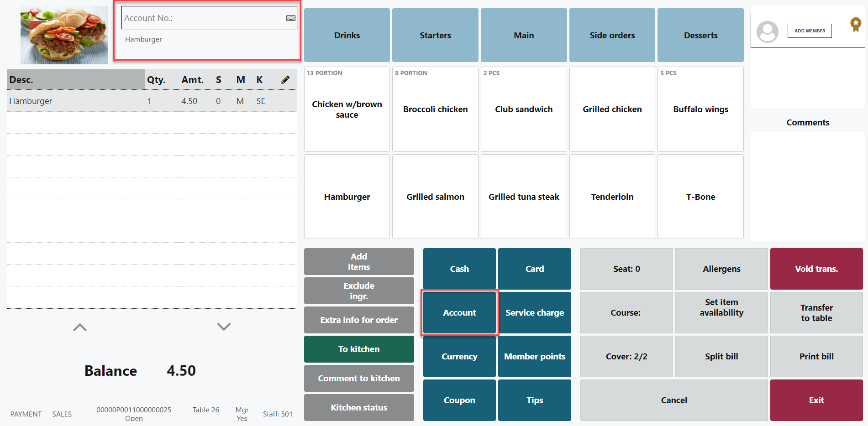Open the Split bill function
This screenshot has height=426, width=868.
721,356
